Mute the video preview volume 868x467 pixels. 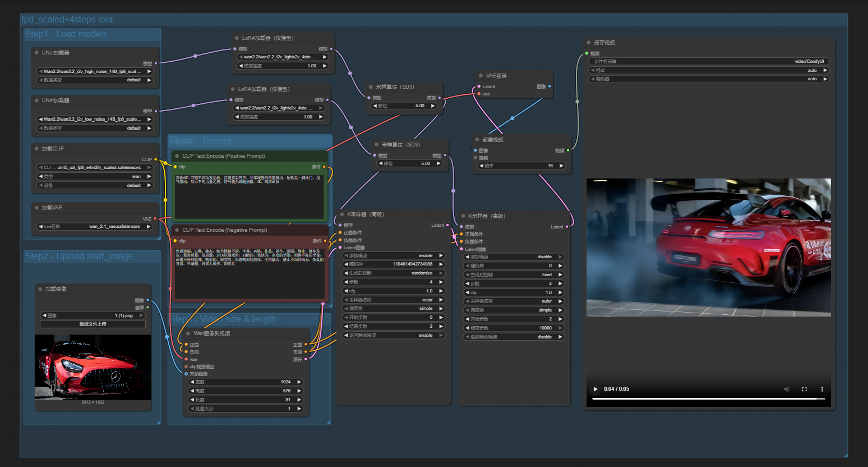click(x=786, y=389)
